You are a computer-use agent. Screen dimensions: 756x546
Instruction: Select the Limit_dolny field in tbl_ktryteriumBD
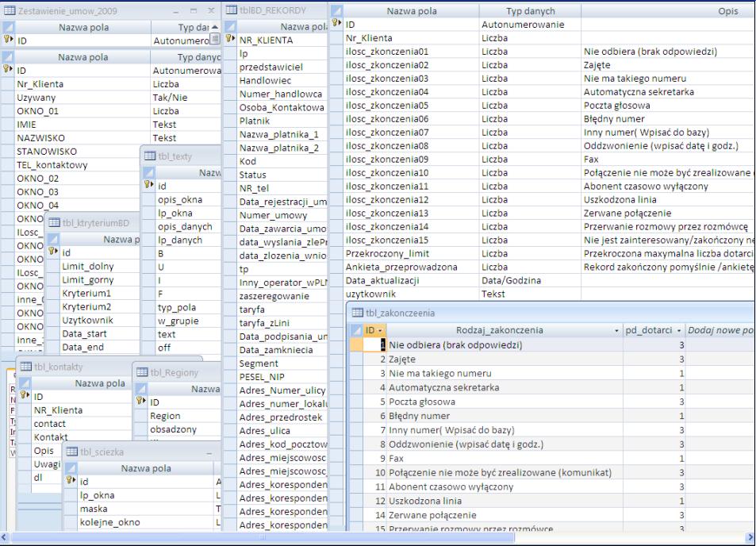[88, 266]
